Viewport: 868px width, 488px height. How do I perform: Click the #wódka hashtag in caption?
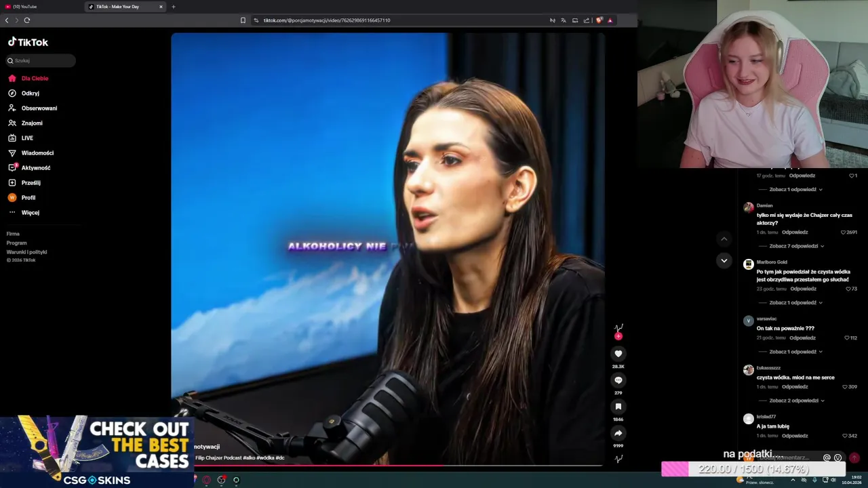pyautogui.click(x=265, y=458)
